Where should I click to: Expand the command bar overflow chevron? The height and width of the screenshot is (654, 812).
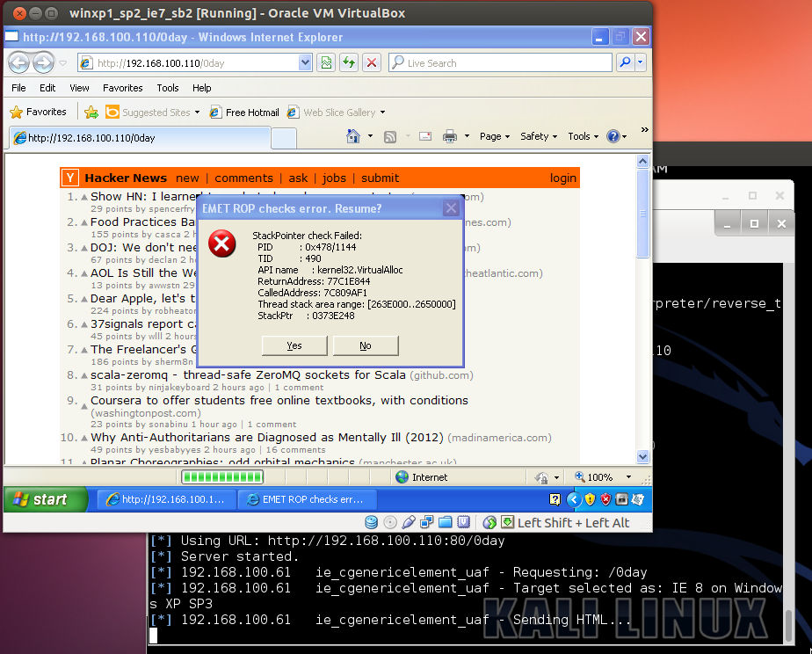click(x=644, y=129)
